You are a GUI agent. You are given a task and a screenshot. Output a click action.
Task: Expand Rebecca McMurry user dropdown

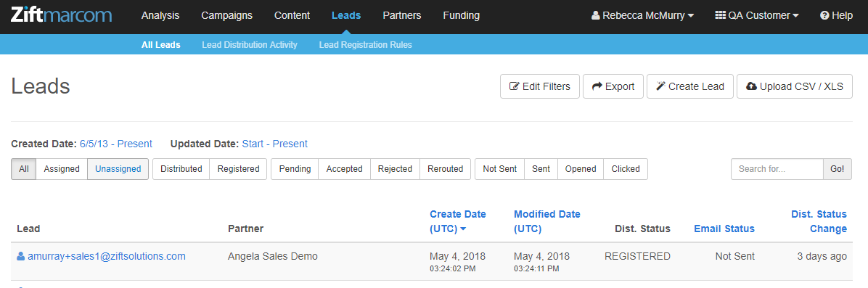[643, 15]
